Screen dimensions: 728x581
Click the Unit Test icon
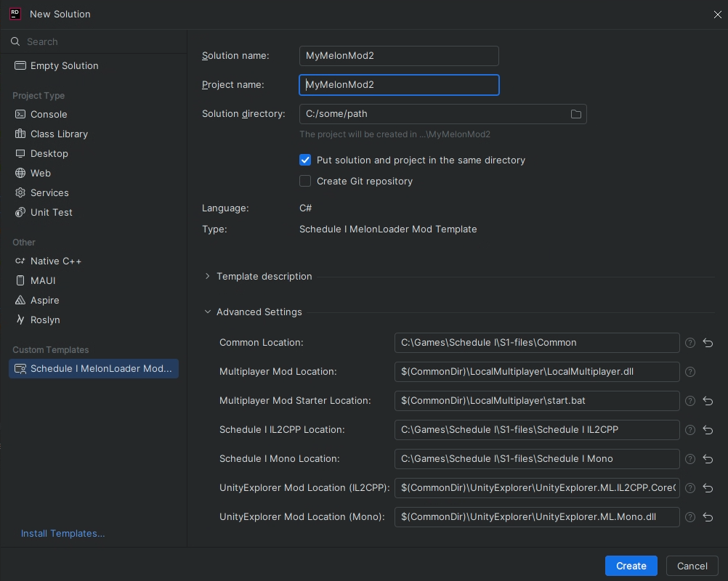[x=20, y=212]
